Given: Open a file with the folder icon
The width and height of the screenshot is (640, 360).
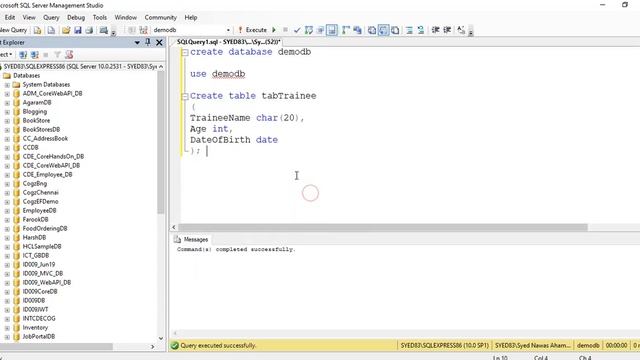Looking at the screenshot, I should [66, 30].
